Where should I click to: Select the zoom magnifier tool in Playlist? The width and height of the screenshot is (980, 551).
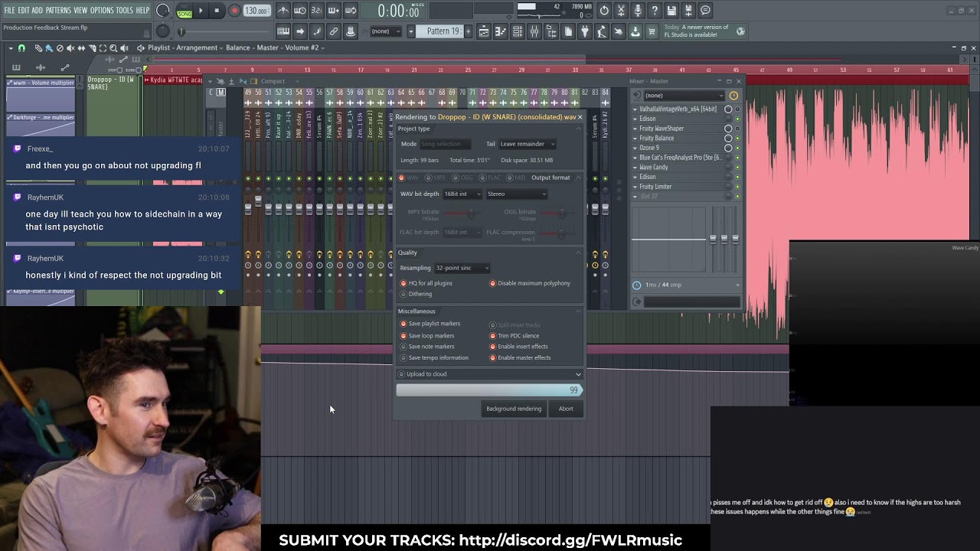(113, 48)
